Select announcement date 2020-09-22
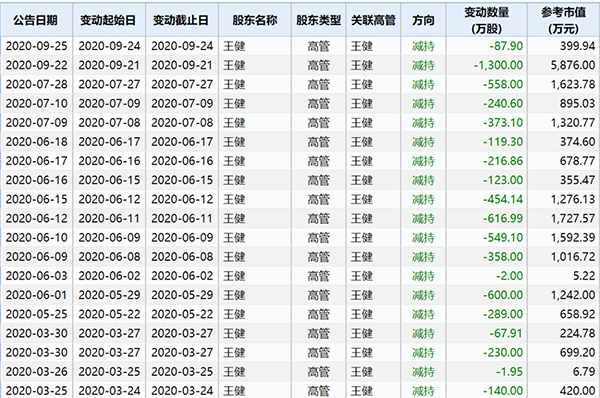This screenshot has height=398, width=600. pos(36,65)
